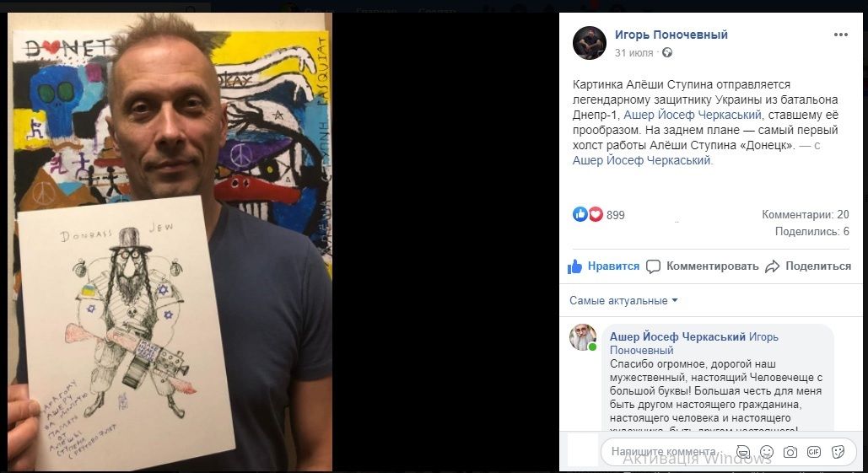Open the post options three-dots menu
Screen dimensions: 868x473
pyautogui.click(x=840, y=35)
